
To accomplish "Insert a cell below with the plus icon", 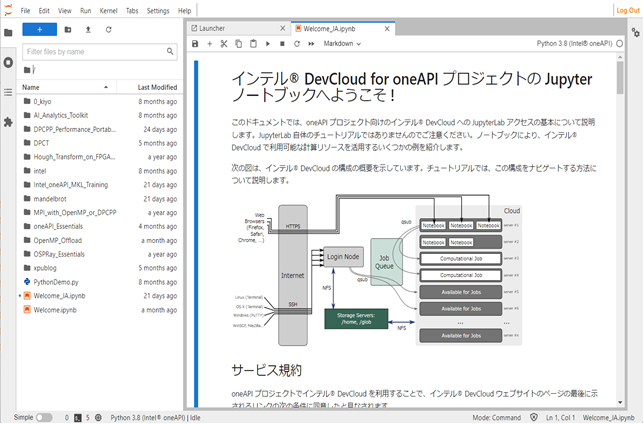I will coord(209,44).
